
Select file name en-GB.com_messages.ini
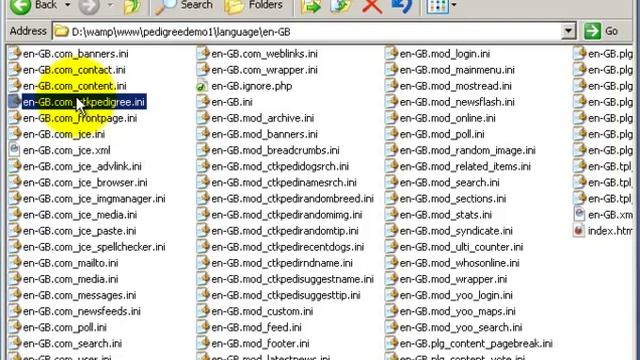[x=80, y=295]
